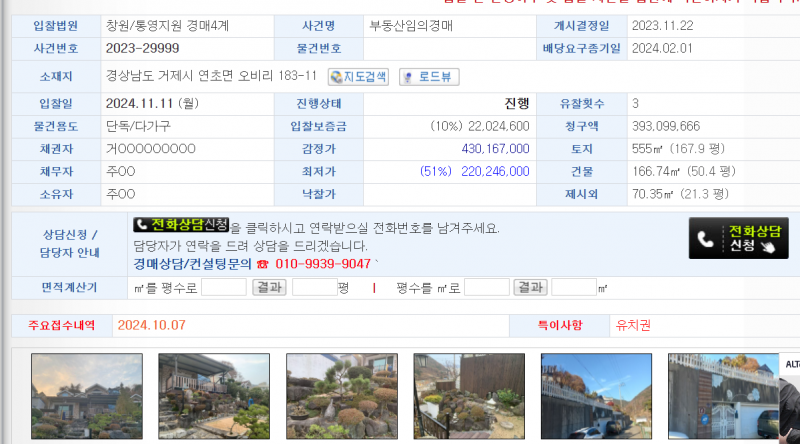Open the 로드뷰 road view button
This screenshot has height=444, width=800.
(x=429, y=77)
